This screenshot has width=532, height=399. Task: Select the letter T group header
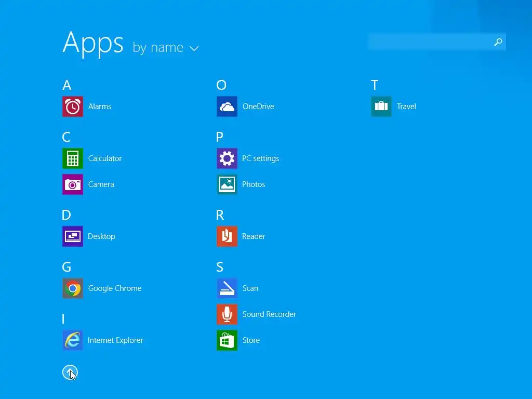pyautogui.click(x=375, y=85)
